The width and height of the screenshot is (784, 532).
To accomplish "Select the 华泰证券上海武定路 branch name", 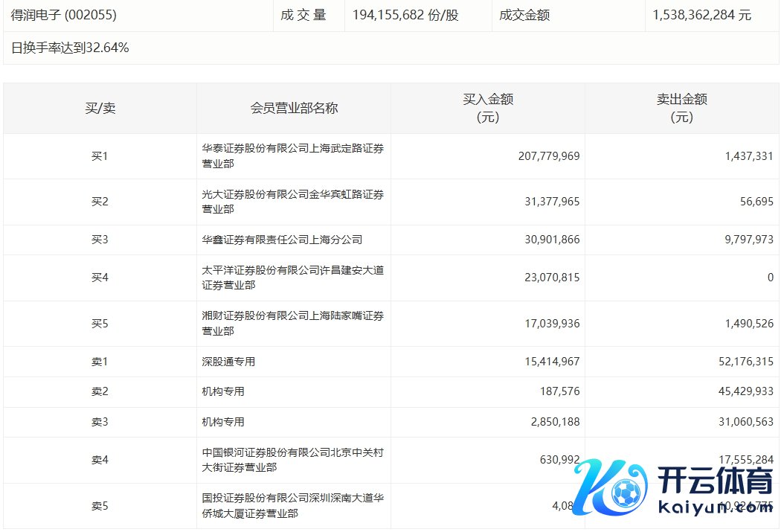I will click(x=293, y=156).
